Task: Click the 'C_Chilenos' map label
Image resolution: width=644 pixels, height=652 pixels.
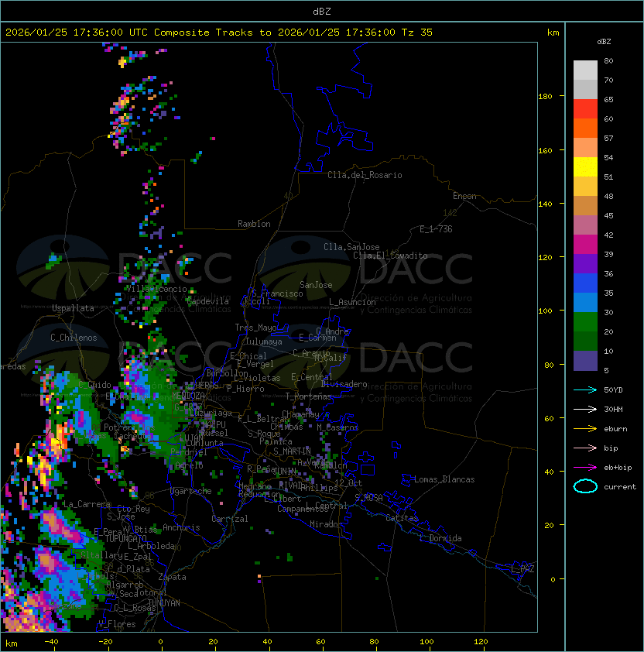Action: click(74, 338)
